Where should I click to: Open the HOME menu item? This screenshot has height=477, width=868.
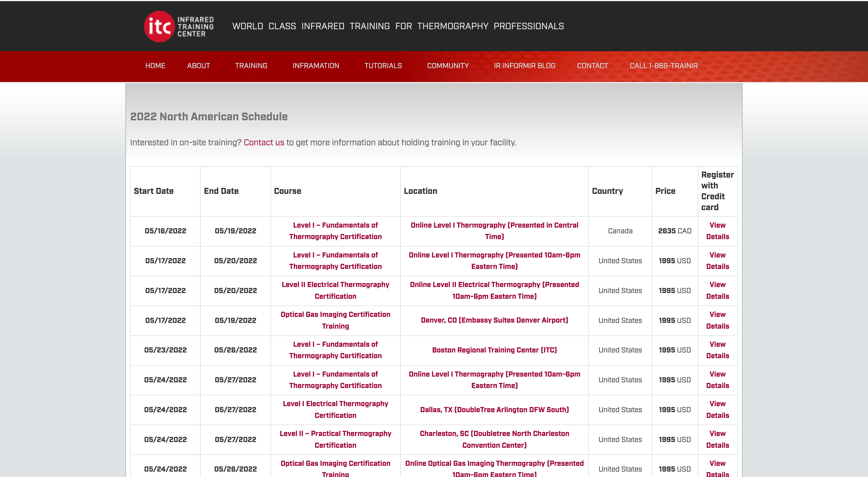click(155, 66)
